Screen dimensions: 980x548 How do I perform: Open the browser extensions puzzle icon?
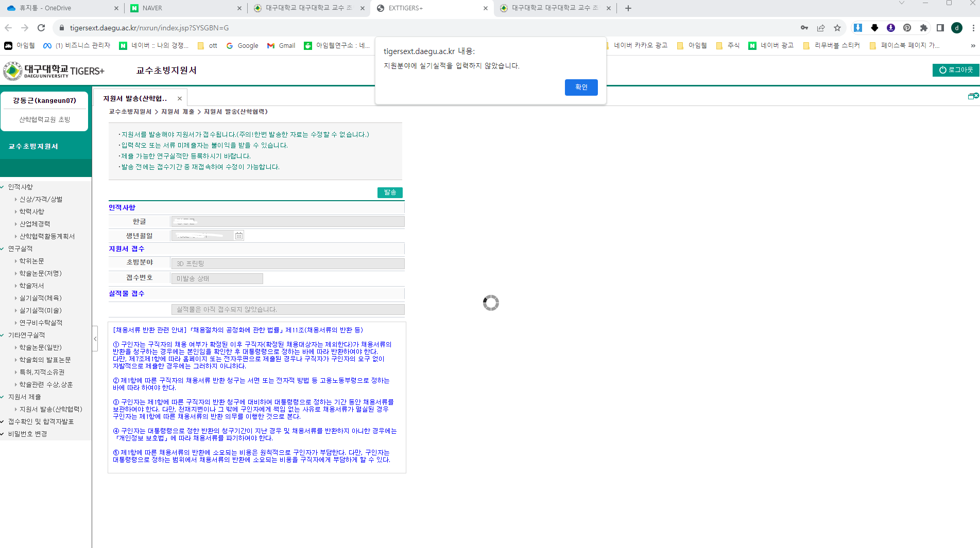924,28
